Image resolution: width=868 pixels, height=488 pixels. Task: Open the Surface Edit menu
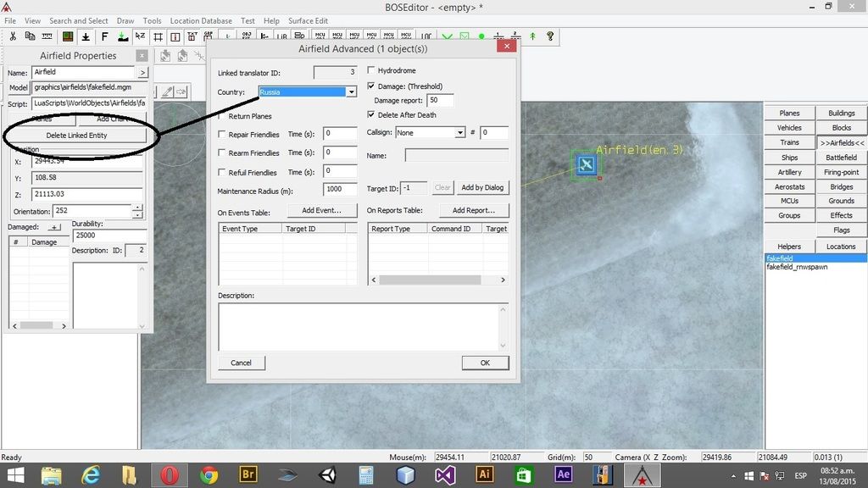308,21
